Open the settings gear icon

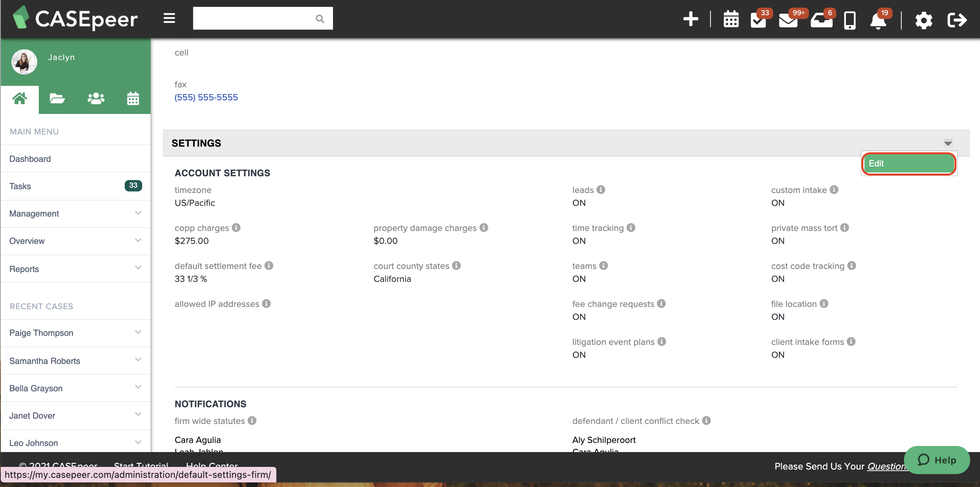point(924,20)
